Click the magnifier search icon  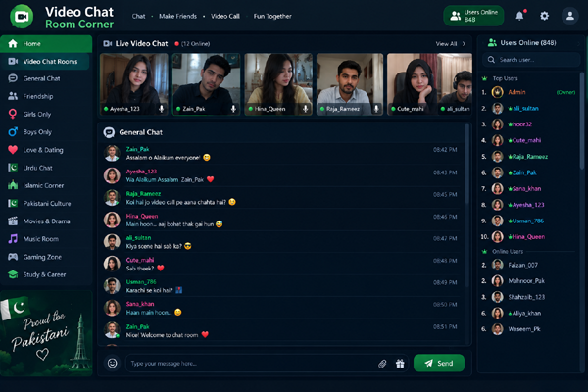tap(491, 60)
